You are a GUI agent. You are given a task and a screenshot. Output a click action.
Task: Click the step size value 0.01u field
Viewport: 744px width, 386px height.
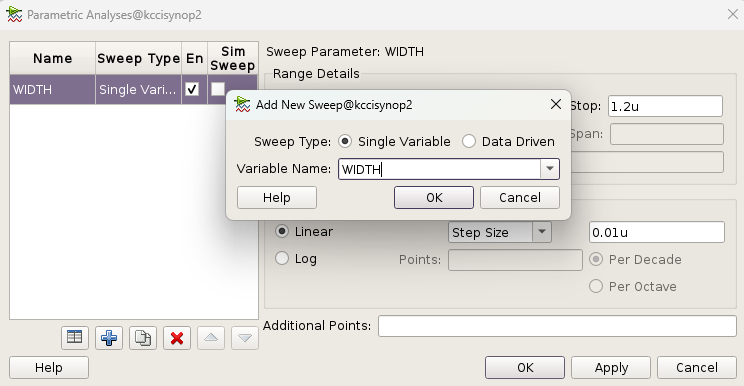click(x=657, y=232)
